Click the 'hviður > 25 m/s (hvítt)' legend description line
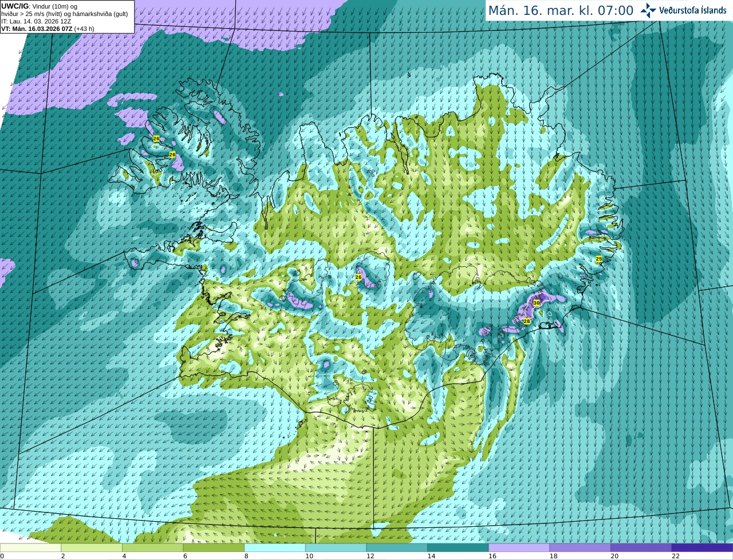733x560 pixels. (x=65, y=14)
